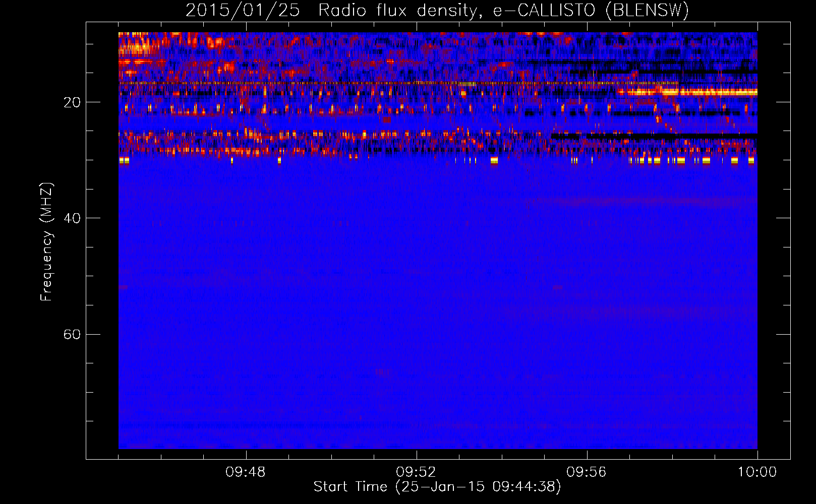Select the "09:52" time tick label
The height and width of the screenshot is (504, 816).
tap(416, 472)
